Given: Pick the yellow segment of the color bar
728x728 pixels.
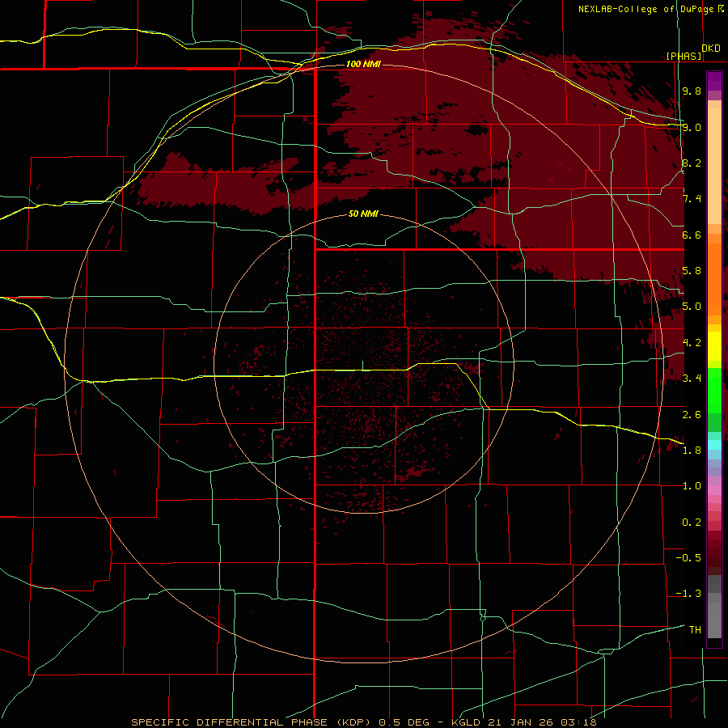Looking at the screenshot, I should click(714, 346).
